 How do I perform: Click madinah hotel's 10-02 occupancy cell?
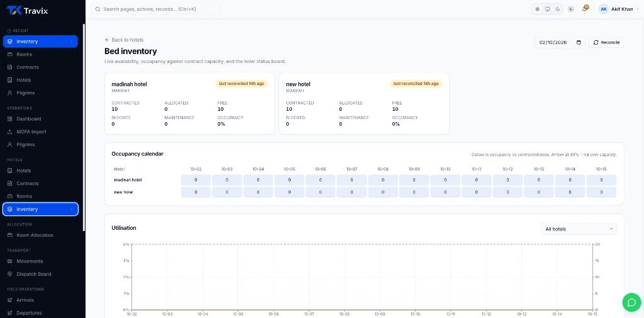click(196, 180)
